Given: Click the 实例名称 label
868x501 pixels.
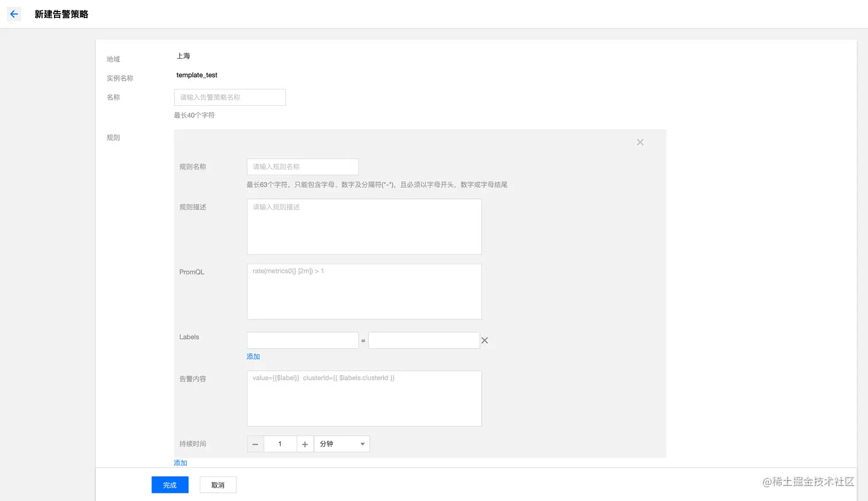Looking at the screenshot, I should pos(120,78).
